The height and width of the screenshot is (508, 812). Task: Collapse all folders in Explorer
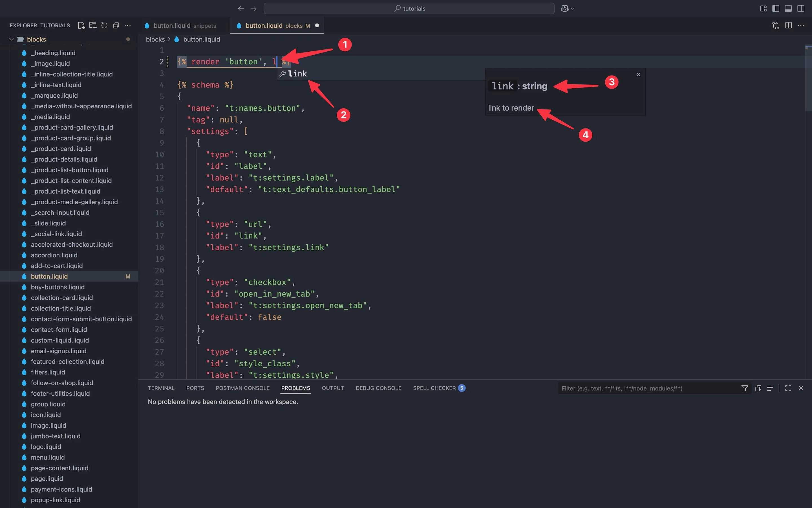[116, 25]
